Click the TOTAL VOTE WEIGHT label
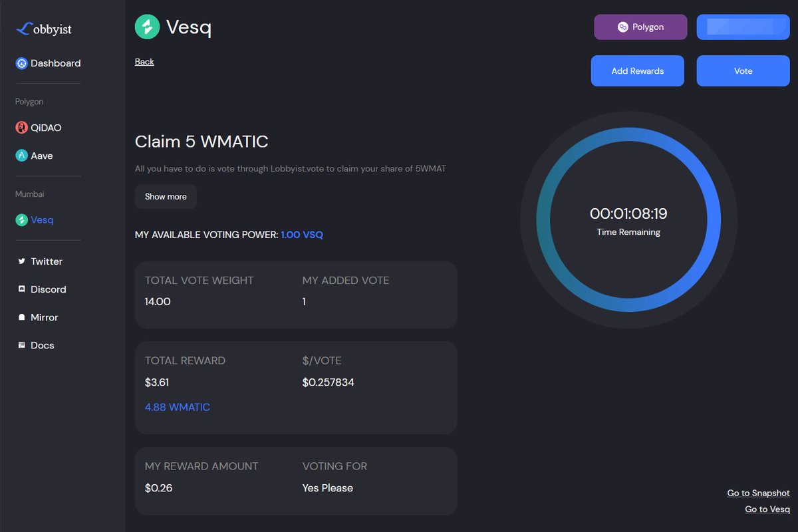 199,281
